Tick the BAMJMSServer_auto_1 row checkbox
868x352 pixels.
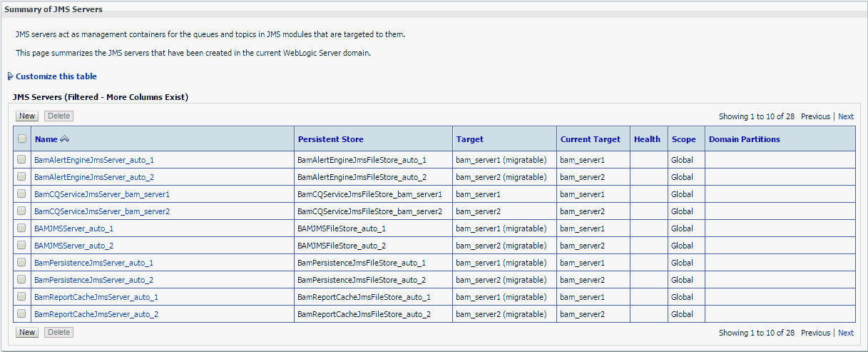[x=22, y=228]
